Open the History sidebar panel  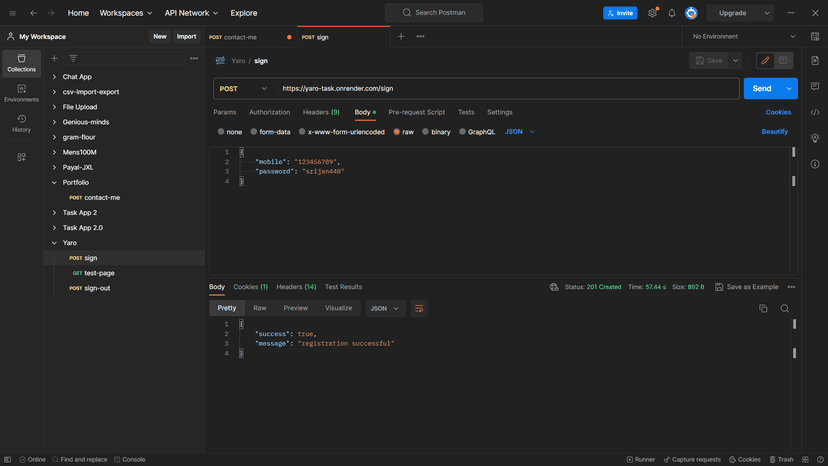[22, 123]
